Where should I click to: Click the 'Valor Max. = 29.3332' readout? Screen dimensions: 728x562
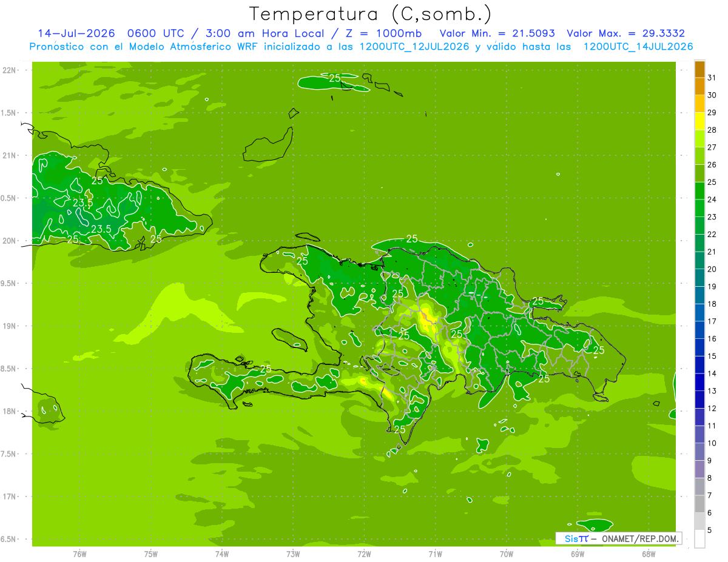point(625,33)
